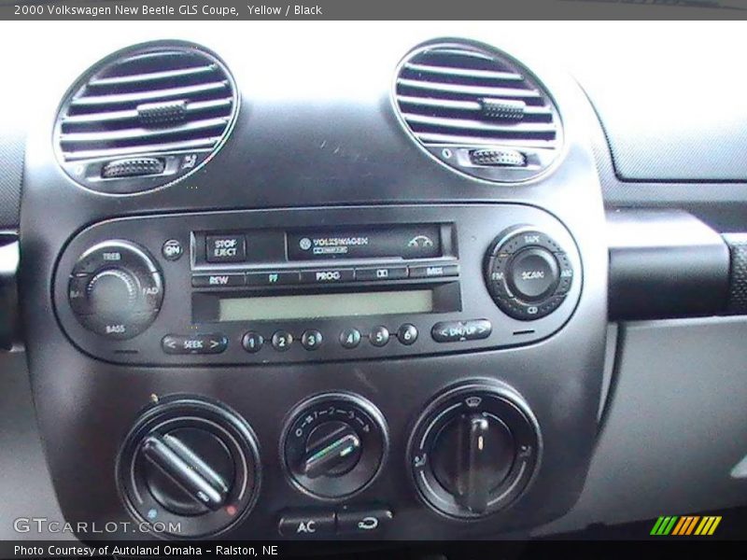Screen dimensions: 747x560
Task: Click the red hot indicator dot
Action: [x=232, y=511]
